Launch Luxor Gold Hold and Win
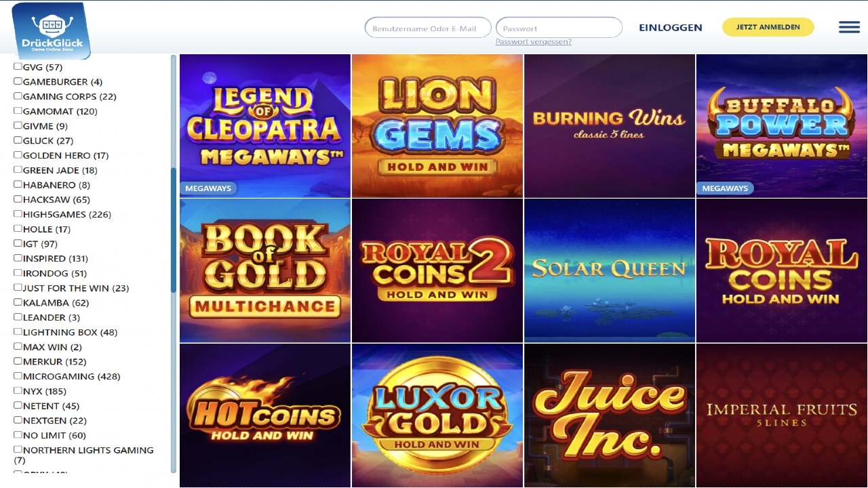The image size is (868, 488). [x=437, y=415]
